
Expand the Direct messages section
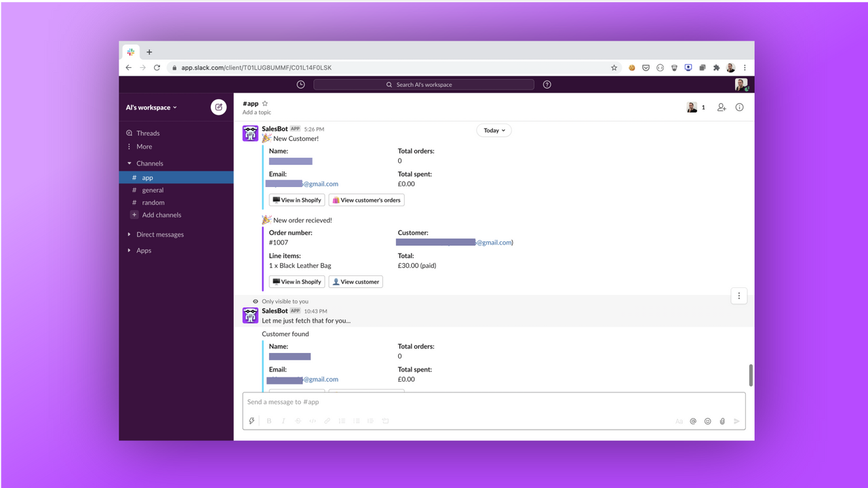pyautogui.click(x=129, y=234)
